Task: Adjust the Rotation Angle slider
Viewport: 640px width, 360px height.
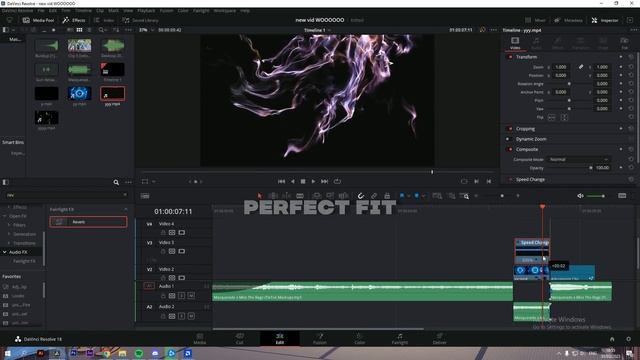Action: coord(569,84)
